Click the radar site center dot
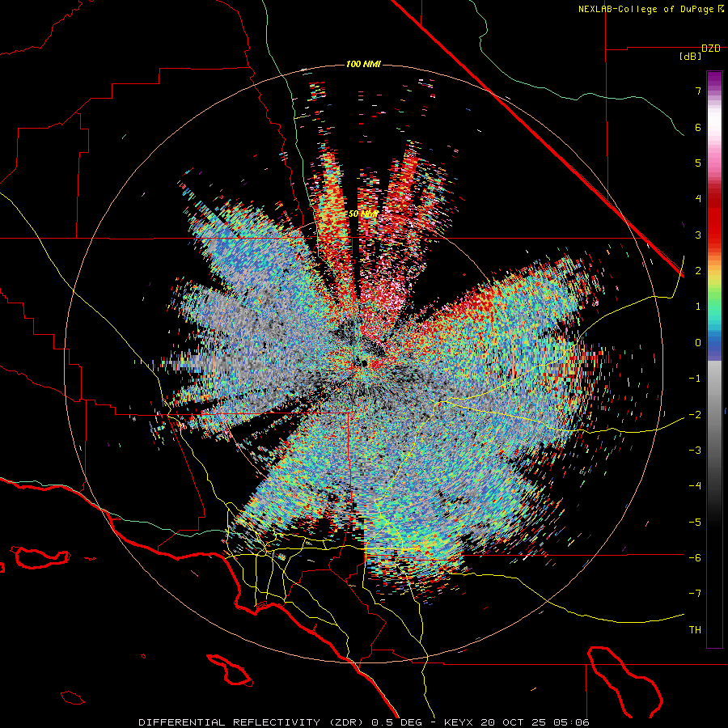 click(365, 363)
